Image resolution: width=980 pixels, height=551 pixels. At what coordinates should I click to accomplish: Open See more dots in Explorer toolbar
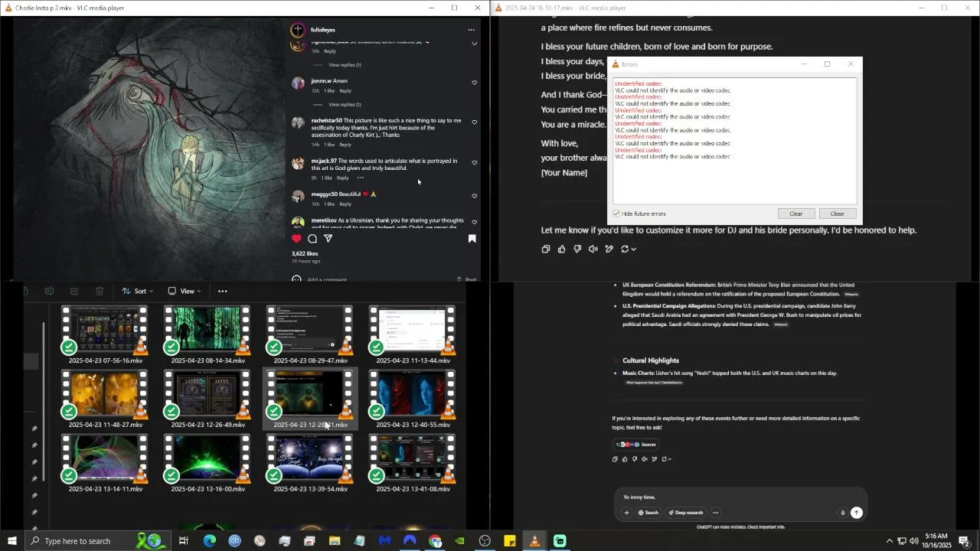[x=223, y=291]
